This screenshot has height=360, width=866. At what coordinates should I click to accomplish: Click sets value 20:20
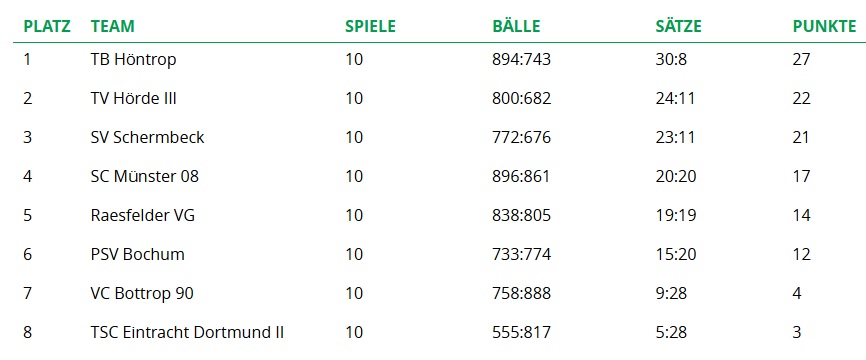click(x=675, y=176)
